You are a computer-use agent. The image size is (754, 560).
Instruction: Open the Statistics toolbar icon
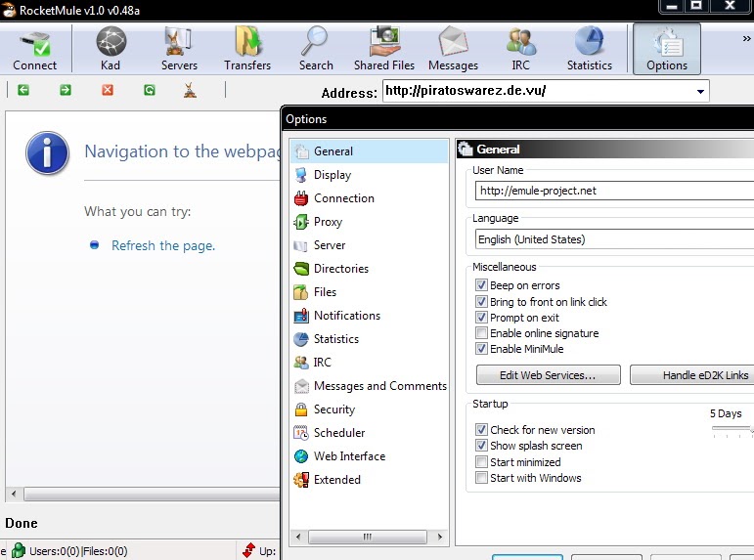coord(589,49)
